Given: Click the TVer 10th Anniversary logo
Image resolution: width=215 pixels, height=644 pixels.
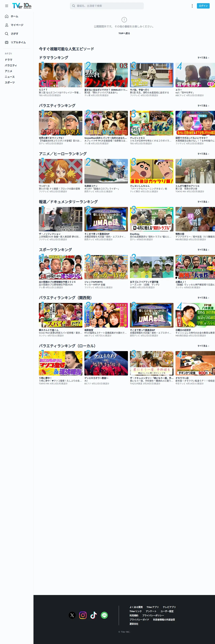Looking at the screenshot, I should coord(22,6).
